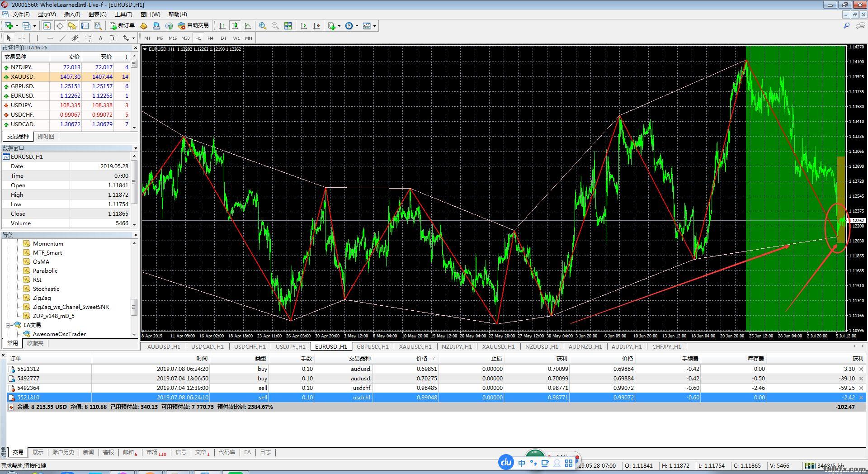
Task: Sort orders by the 时间 column header
Action: [150, 359]
